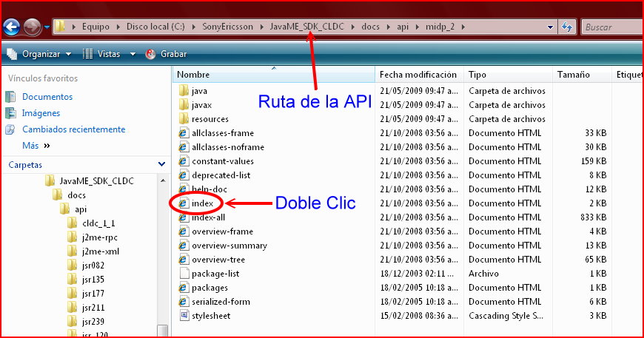
Task: Select index-all HTML file icon
Action: point(184,217)
